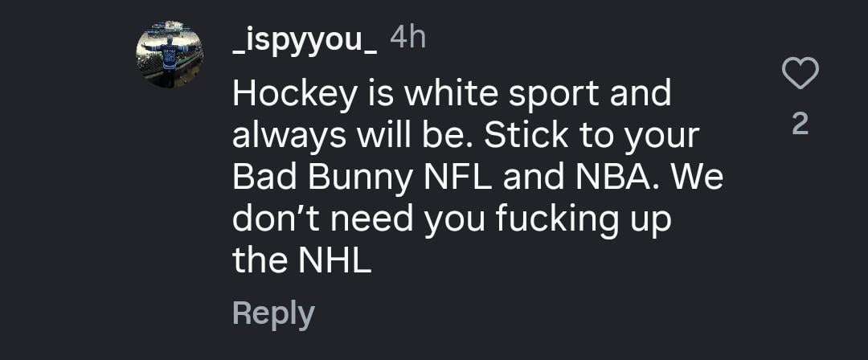This screenshot has width=868, height=360.
Task: Click the 4h timestamp
Action: click(x=407, y=37)
